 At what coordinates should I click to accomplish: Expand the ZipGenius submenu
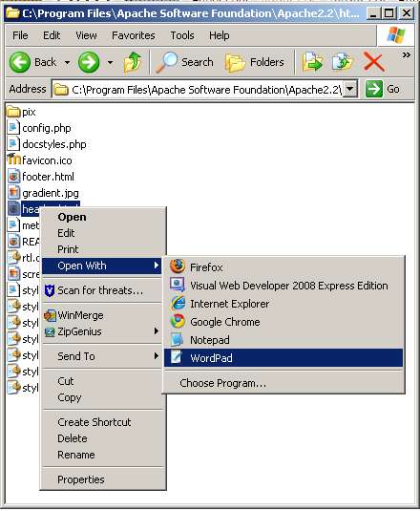[102, 331]
